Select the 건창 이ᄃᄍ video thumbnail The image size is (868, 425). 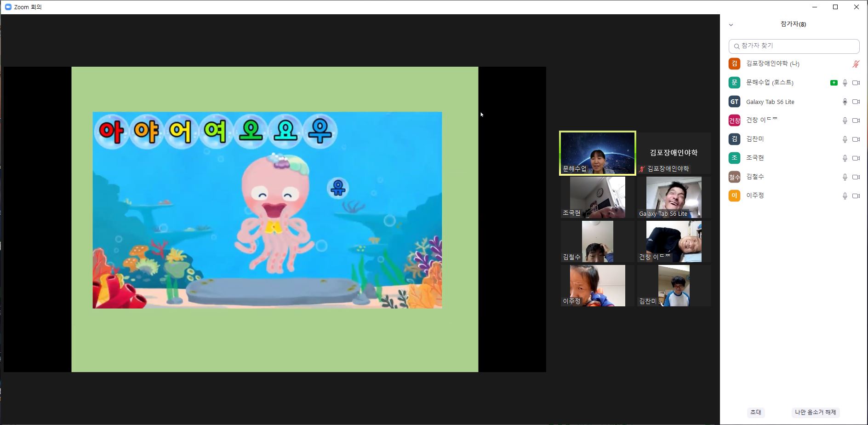[x=674, y=241]
